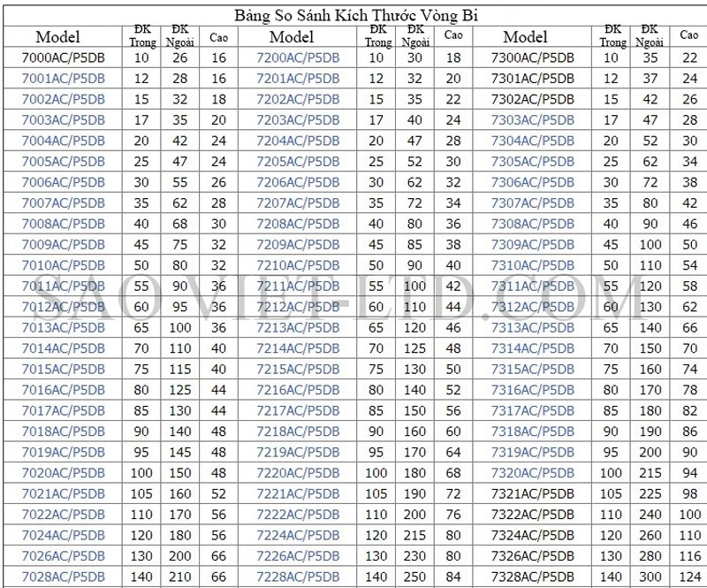Click the 7328AC/P5DB model cell
This screenshot has width=707, height=588.
(532, 577)
